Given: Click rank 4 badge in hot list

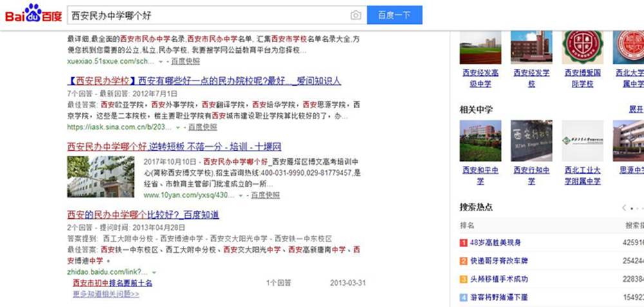Looking at the screenshot, I should 463,297.
